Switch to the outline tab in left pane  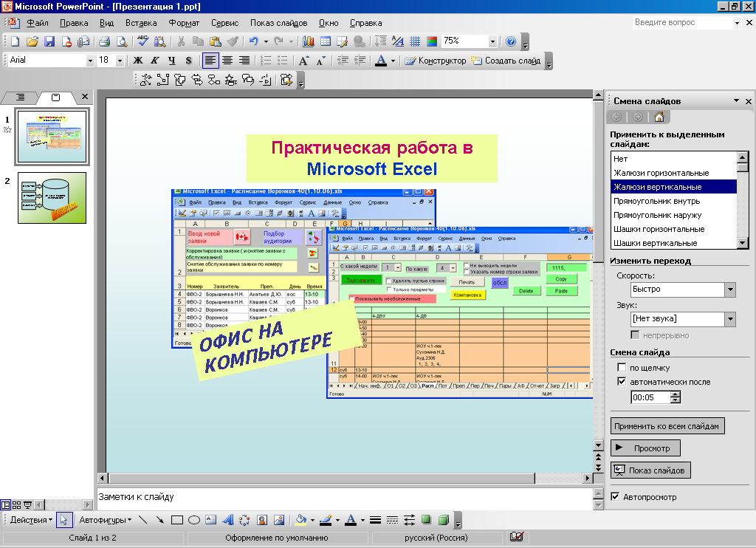coord(20,97)
